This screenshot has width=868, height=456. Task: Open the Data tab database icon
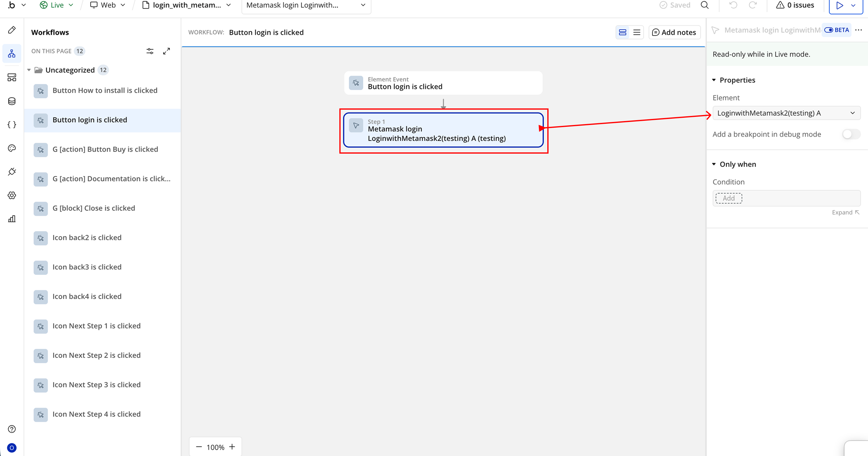(12, 101)
